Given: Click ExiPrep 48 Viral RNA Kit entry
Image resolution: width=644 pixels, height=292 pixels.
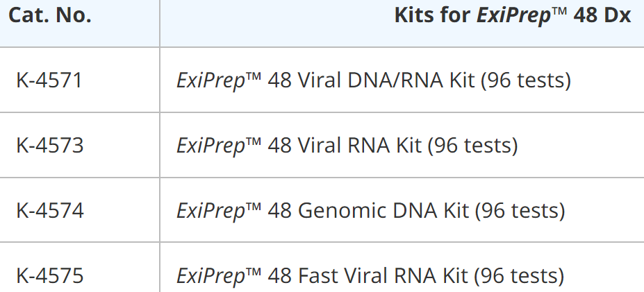Looking at the screenshot, I should click(347, 145).
